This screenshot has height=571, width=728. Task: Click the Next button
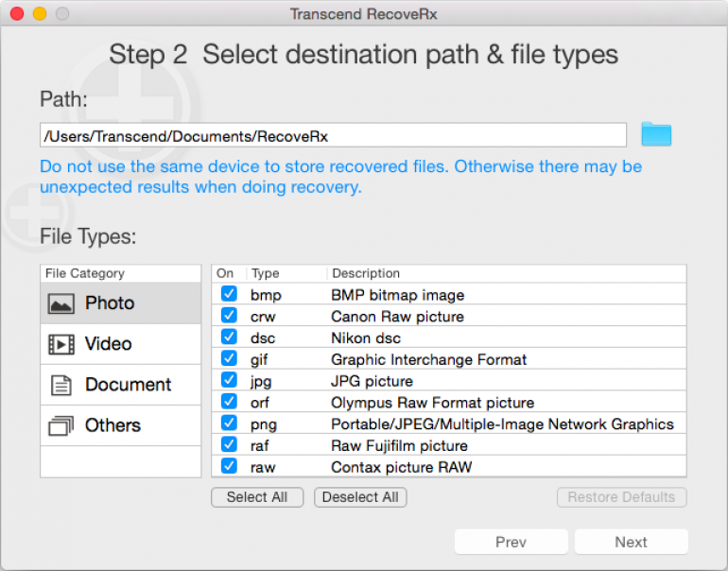click(x=631, y=542)
